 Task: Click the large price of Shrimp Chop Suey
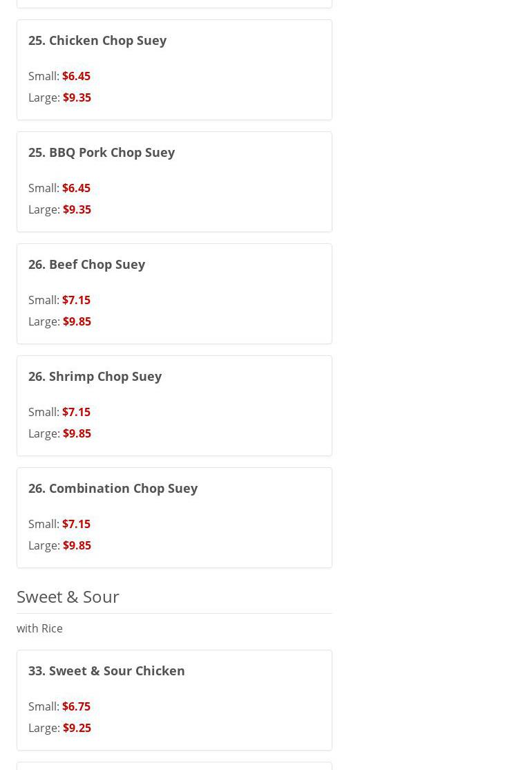click(77, 433)
